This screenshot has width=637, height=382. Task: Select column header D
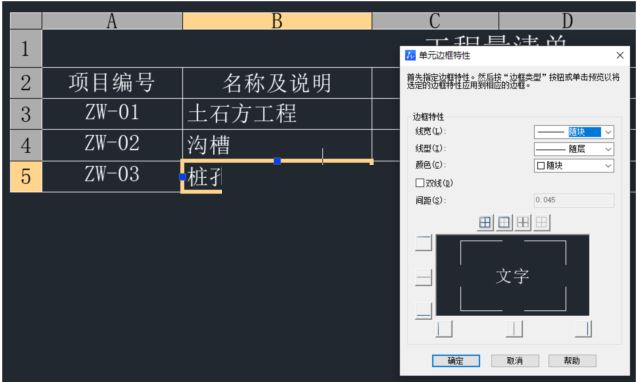567,21
